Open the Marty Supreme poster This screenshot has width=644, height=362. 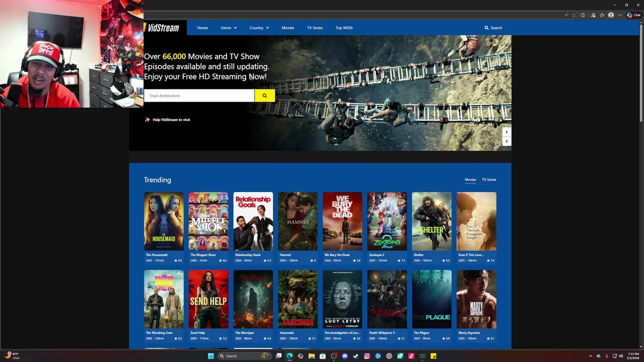(476, 299)
